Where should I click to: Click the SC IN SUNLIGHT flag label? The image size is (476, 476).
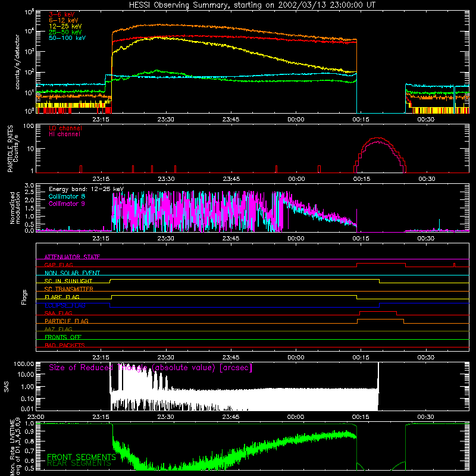68,281
